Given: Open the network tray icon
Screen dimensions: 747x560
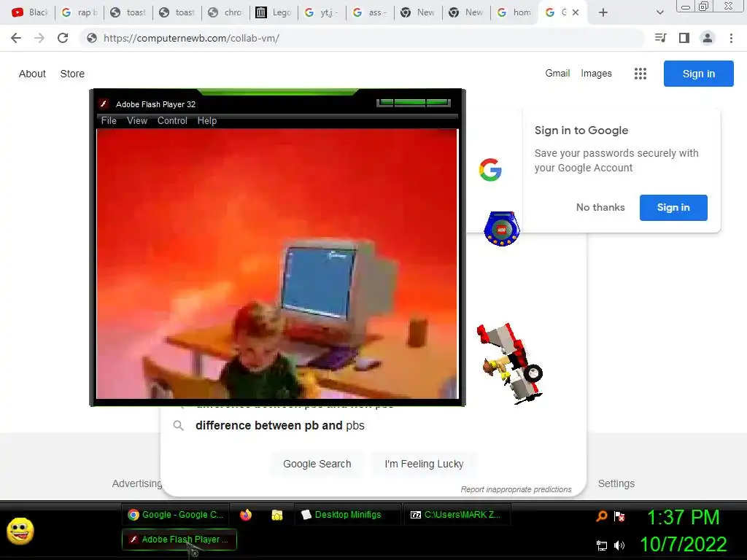Looking at the screenshot, I should [602, 545].
